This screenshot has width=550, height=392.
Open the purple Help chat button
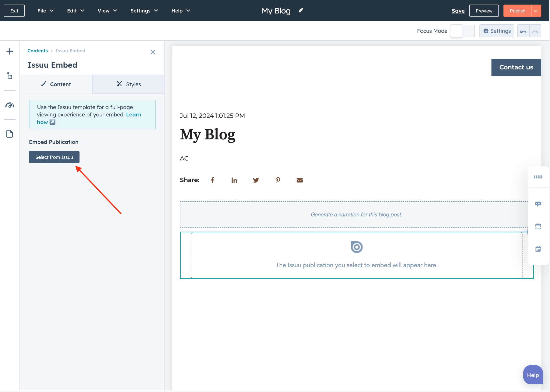pyautogui.click(x=533, y=375)
